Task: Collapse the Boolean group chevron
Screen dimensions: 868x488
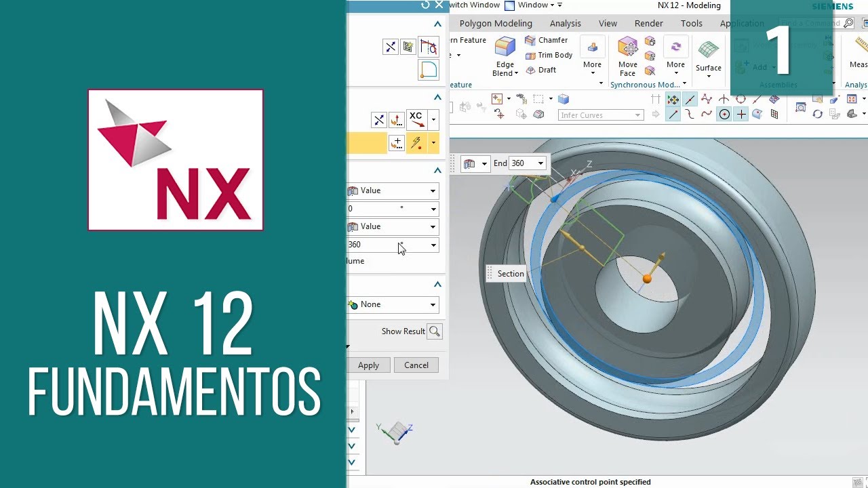Action: 438,284
